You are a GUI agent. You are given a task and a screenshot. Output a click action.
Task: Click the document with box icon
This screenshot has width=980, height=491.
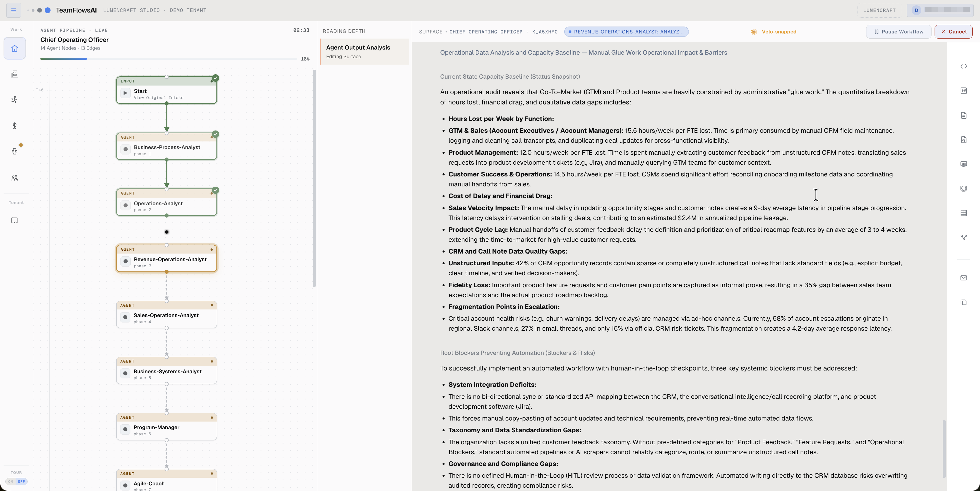click(x=964, y=140)
